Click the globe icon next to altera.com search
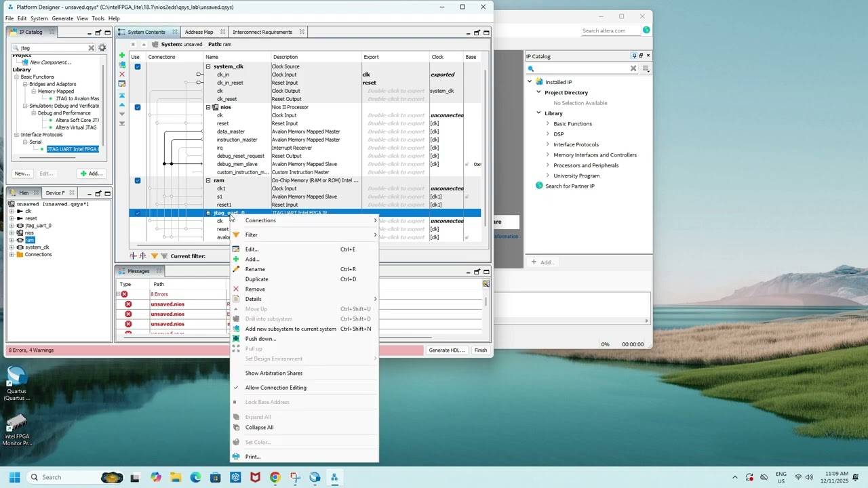Image resolution: width=868 pixels, height=488 pixels. 646,30
